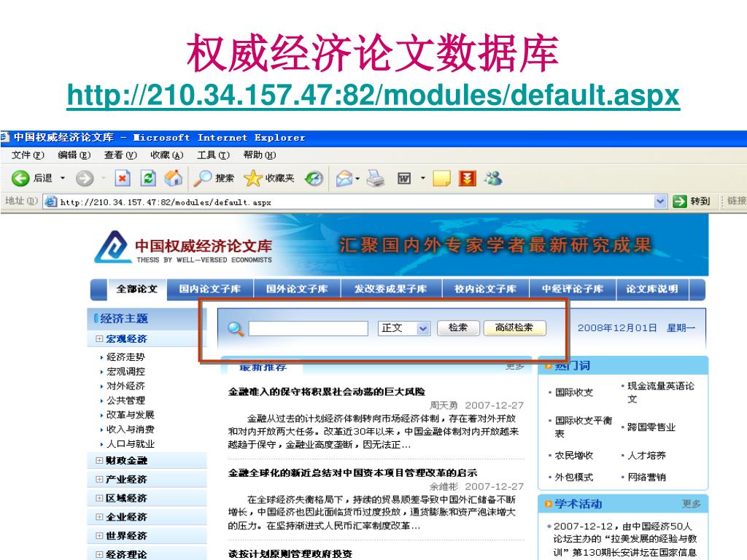The image size is (747, 560).
Task: Open article 金融全球化的新近总结 title
Action: tap(352, 472)
